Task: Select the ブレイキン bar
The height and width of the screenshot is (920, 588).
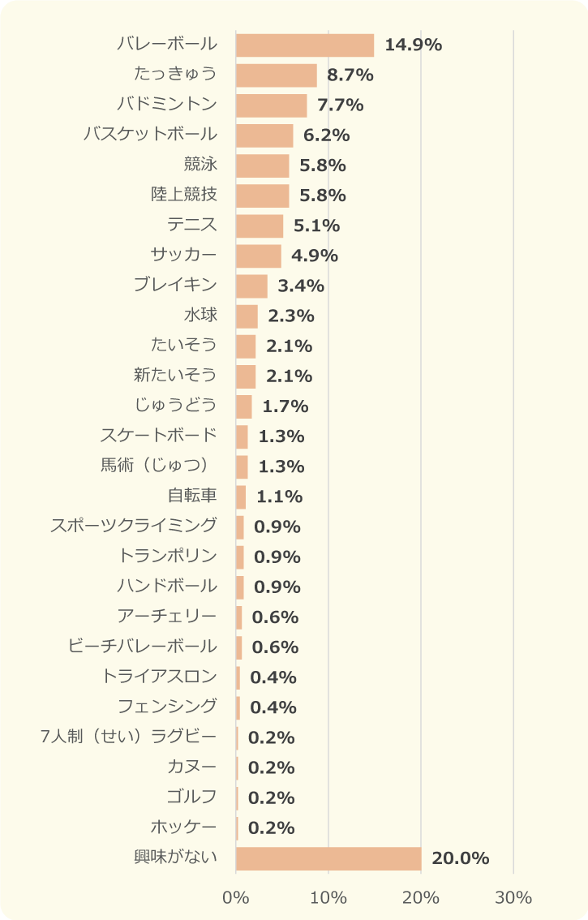Action: point(251,286)
